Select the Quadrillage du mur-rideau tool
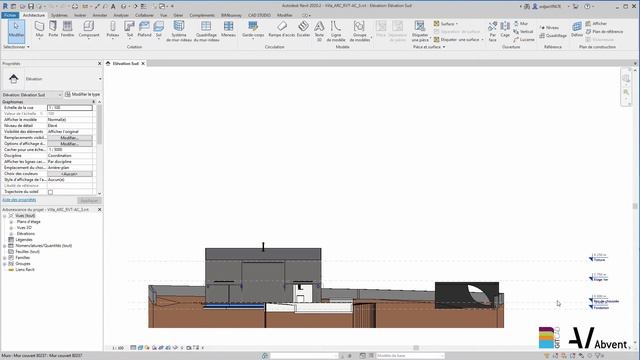 point(206,31)
